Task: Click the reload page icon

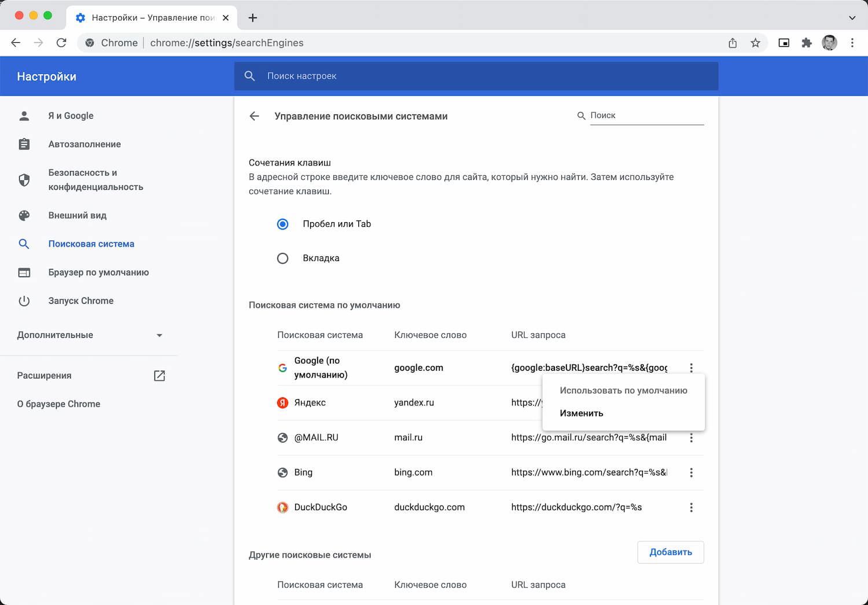Action: click(x=61, y=43)
